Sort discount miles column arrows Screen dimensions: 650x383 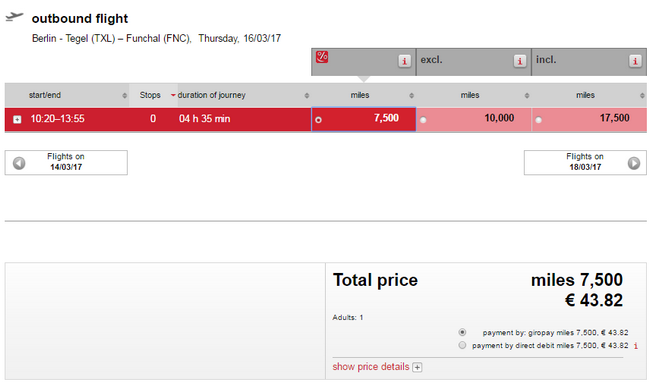(x=411, y=95)
